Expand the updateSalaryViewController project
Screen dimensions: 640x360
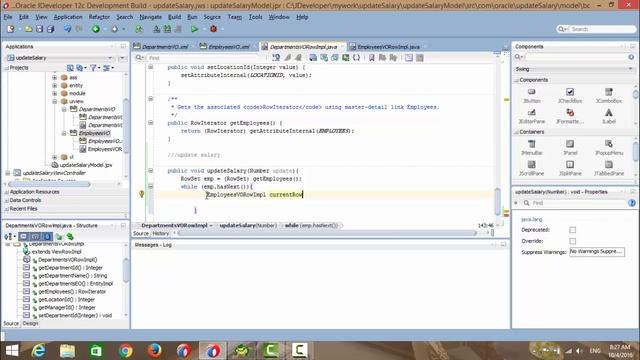coord(8,173)
